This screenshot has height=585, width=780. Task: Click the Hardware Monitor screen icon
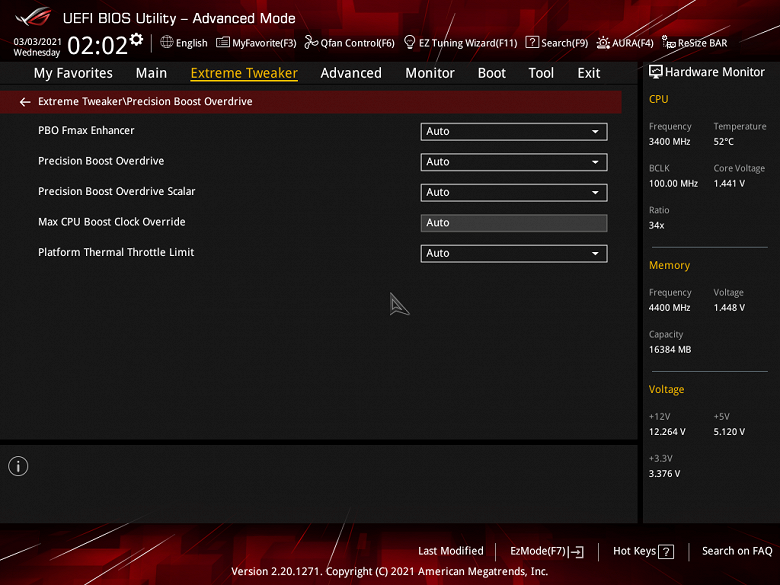(656, 72)
